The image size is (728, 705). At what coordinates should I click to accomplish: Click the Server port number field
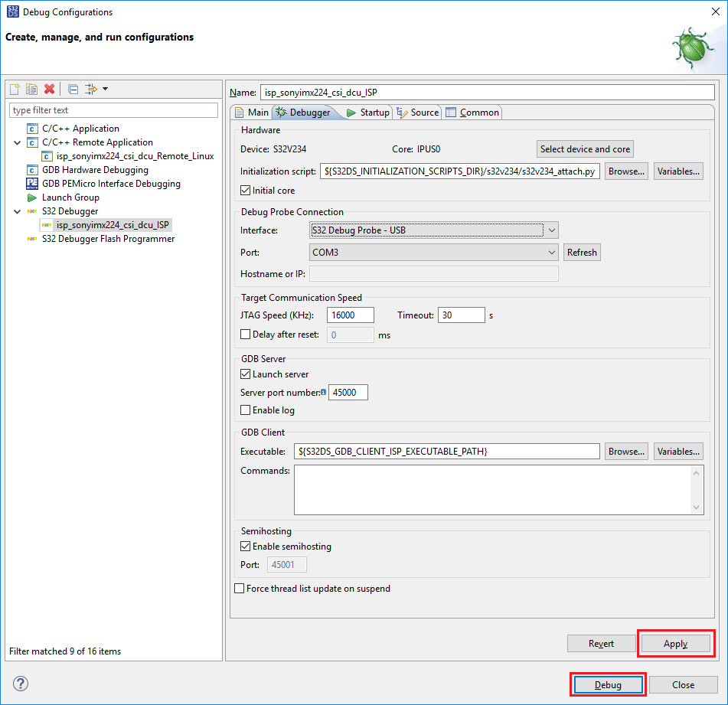pyautogui.click(x=348, y=393)
